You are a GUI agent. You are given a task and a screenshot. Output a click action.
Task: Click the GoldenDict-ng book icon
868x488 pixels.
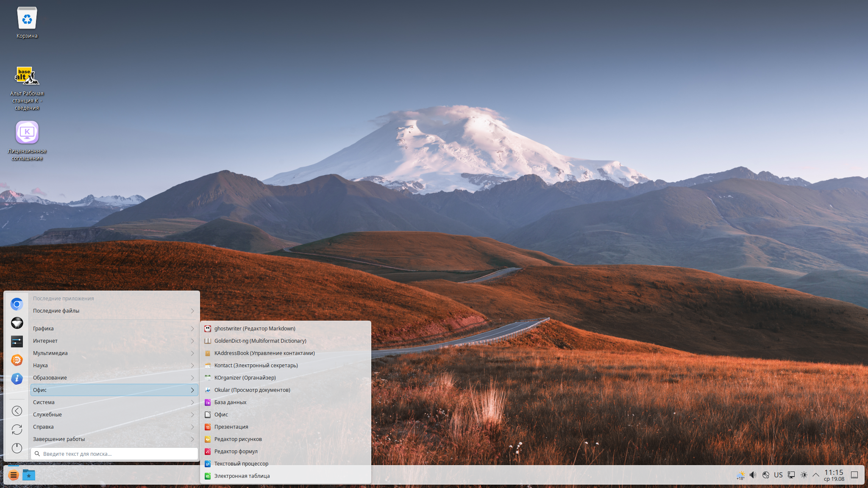(x=208, y=341)
